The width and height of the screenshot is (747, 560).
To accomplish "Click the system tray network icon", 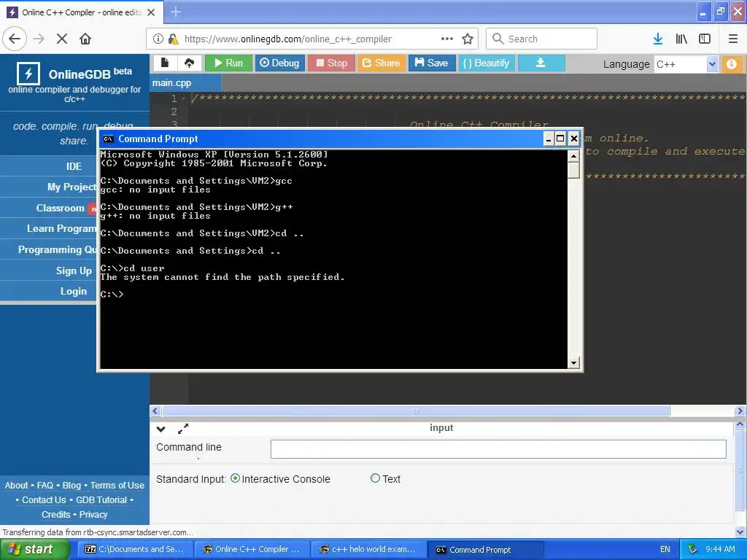I will (x=692, y=550).
